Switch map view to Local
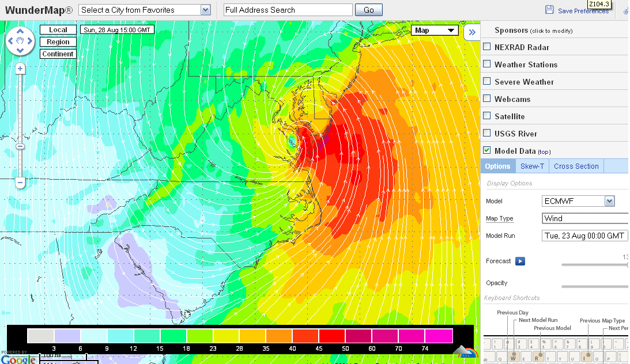 (x=58, y=30)
